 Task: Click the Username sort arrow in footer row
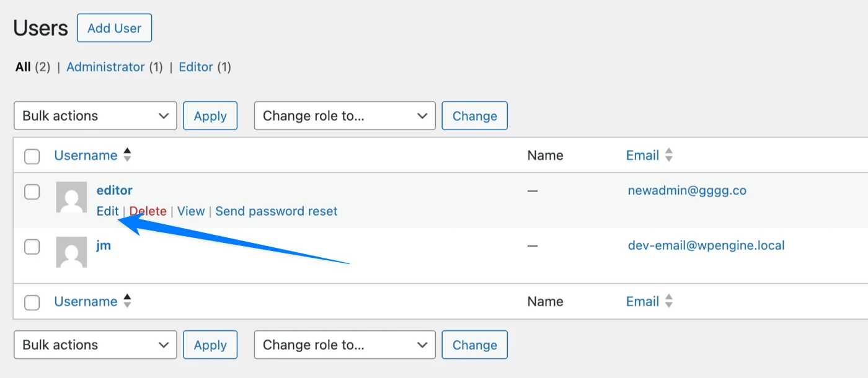[128, 301]
